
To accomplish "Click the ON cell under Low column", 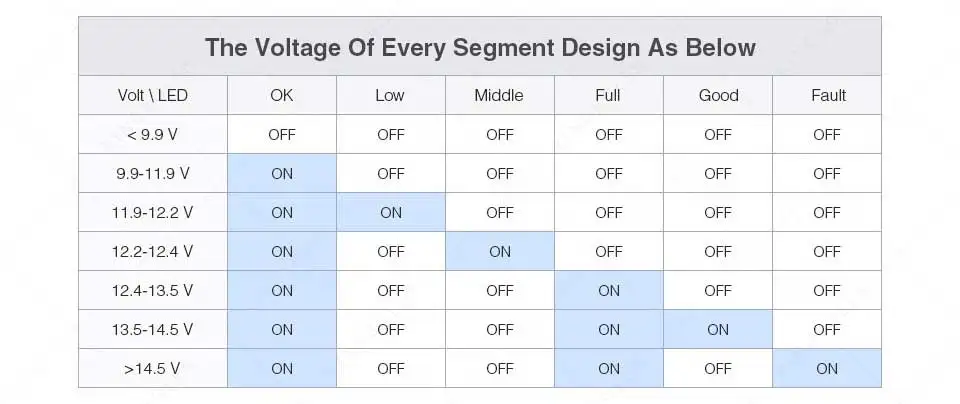I will 391,212.
